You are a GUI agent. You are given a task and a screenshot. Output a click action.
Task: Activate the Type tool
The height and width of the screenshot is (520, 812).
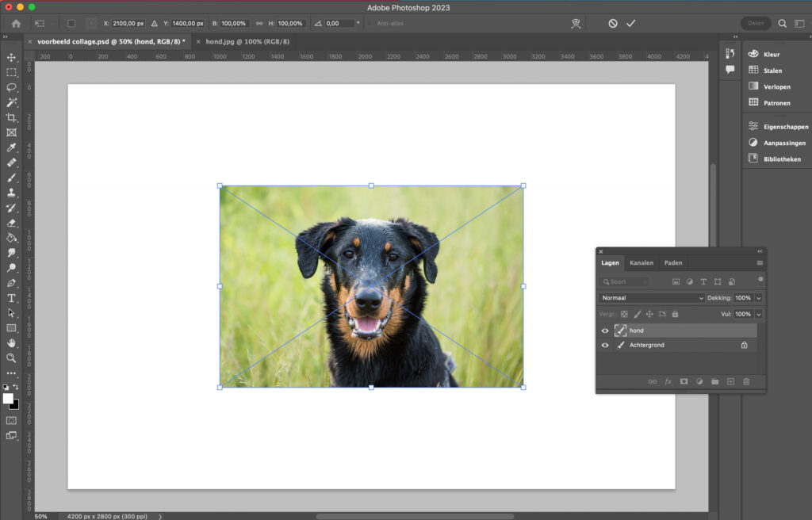click(x=11, y=298)
